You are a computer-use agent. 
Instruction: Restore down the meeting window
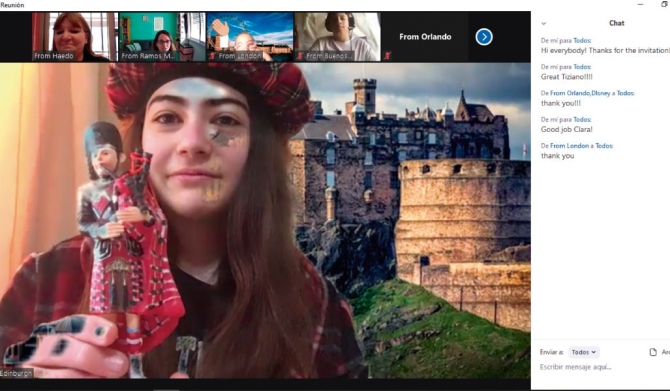664,4
